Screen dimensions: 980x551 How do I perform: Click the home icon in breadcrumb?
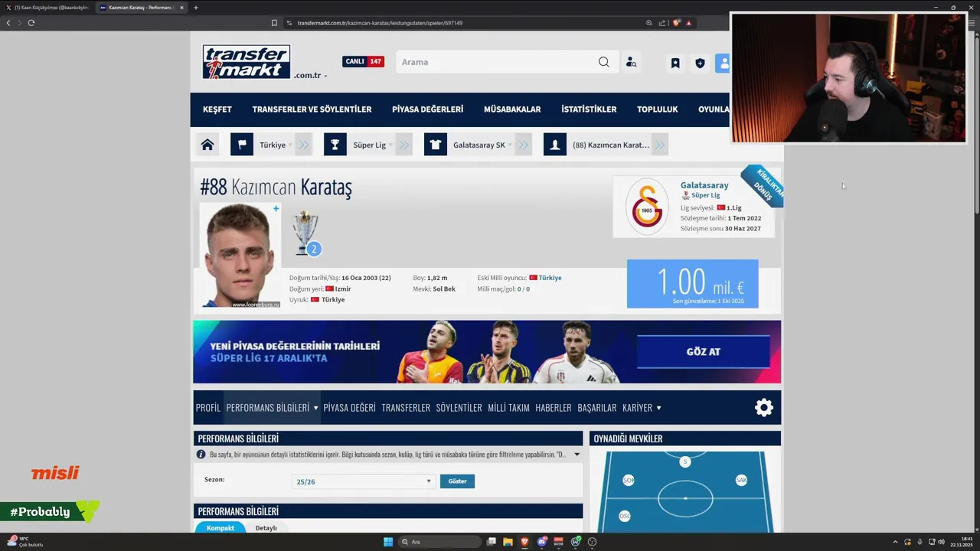click(x=207, y=145)
